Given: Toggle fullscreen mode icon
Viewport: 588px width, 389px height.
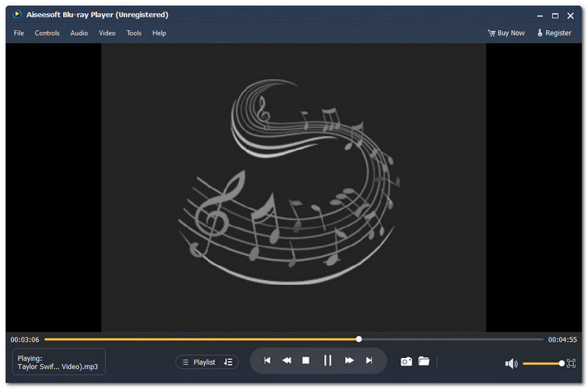Looking at the screenshot, I should [571, 363].
